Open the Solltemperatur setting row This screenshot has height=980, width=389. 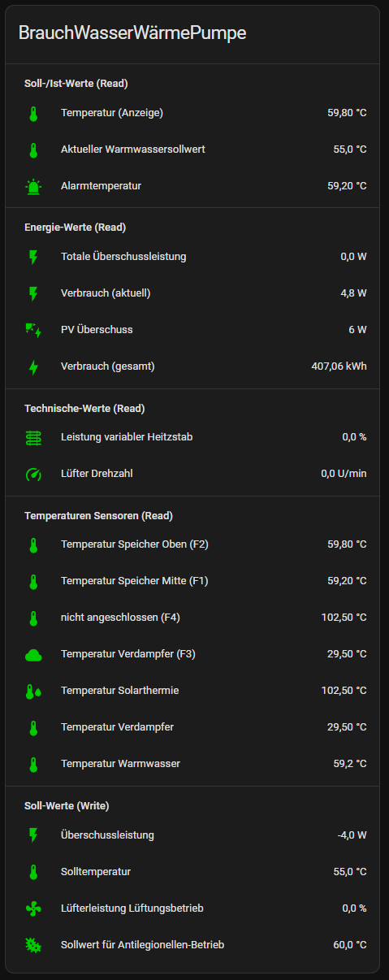pyautogui.click(x=195, y=872)
